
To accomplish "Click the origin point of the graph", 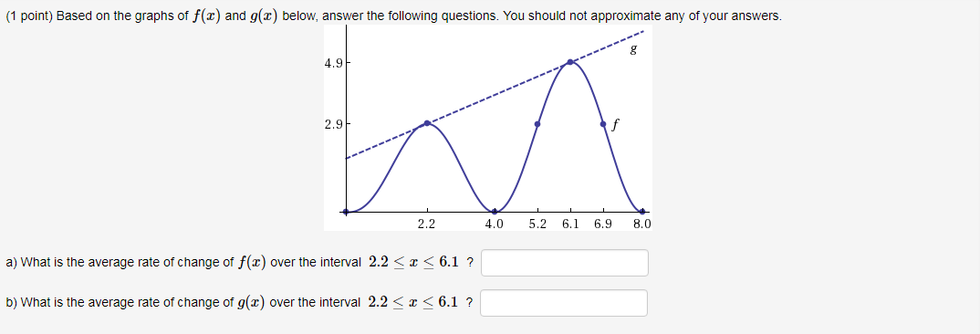I will coord(346,212).
